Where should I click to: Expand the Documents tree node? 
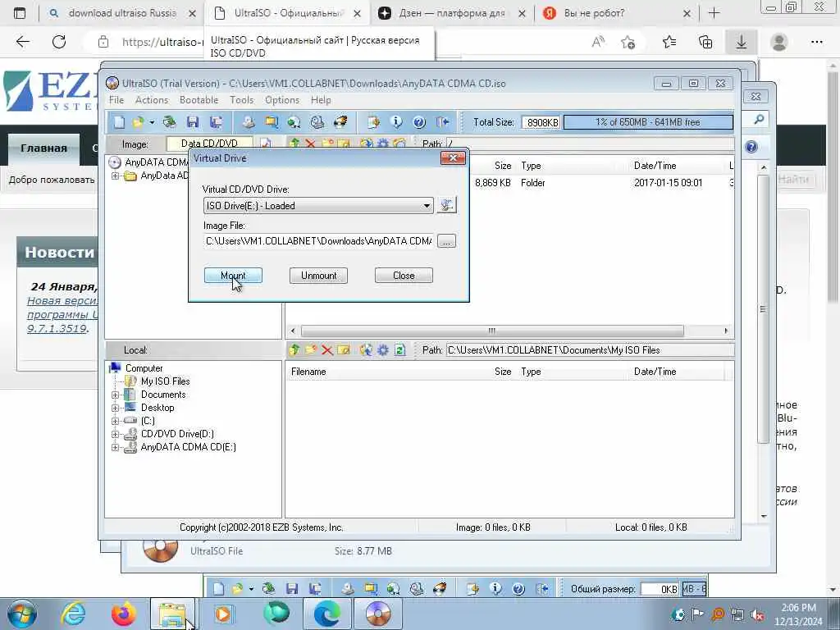click(x=115, y=395)
